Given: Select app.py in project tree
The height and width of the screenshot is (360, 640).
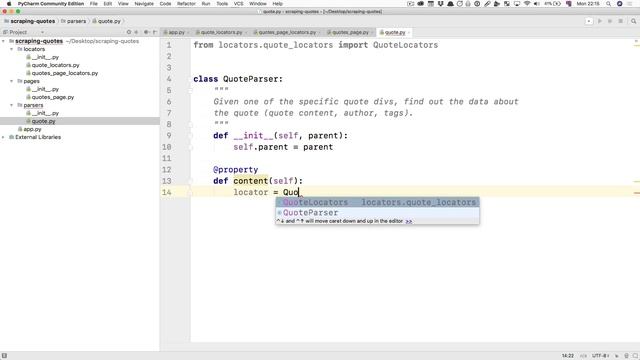Looking at the screenshot, I should click(x=32, y=129).
